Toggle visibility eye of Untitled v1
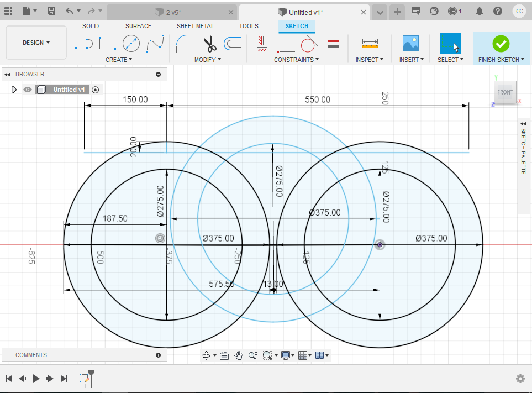The width and height of the screenshot is (532, 393). point(28,90)
